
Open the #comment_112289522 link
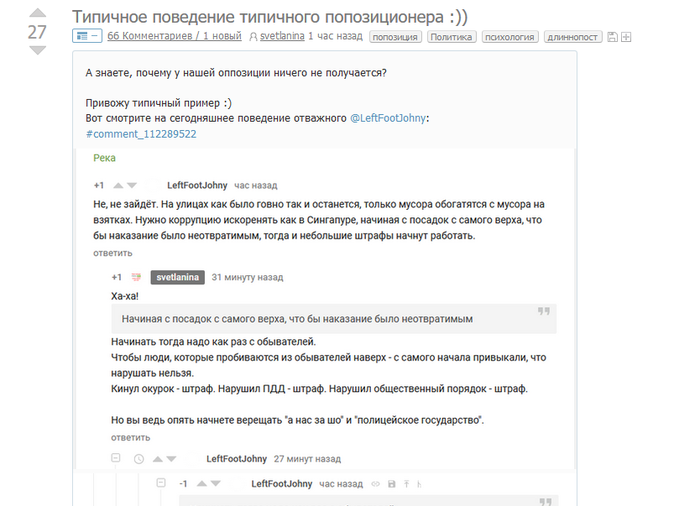(141, 133)
